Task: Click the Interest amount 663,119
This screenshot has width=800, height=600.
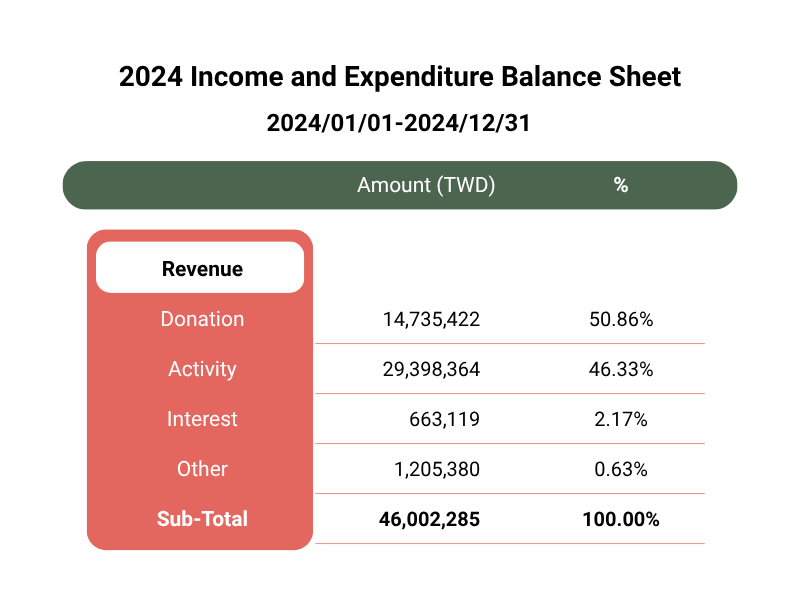Action: point(444,419)
